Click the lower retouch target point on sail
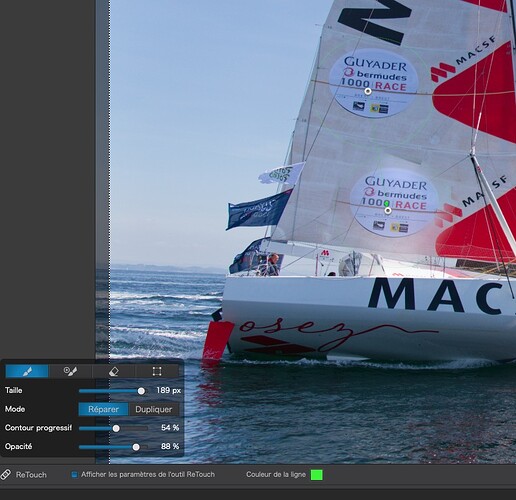The height and width of the screenshot is (500, 516). (388, 210)
